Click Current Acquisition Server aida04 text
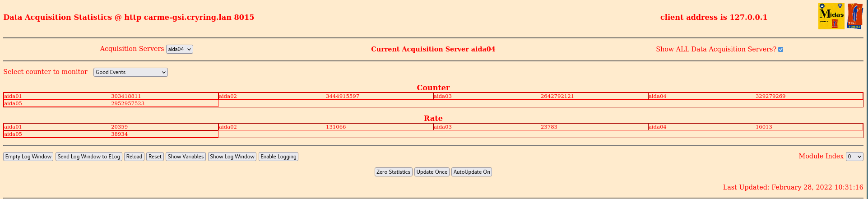The image size is (868, 199). pos(433,49)
